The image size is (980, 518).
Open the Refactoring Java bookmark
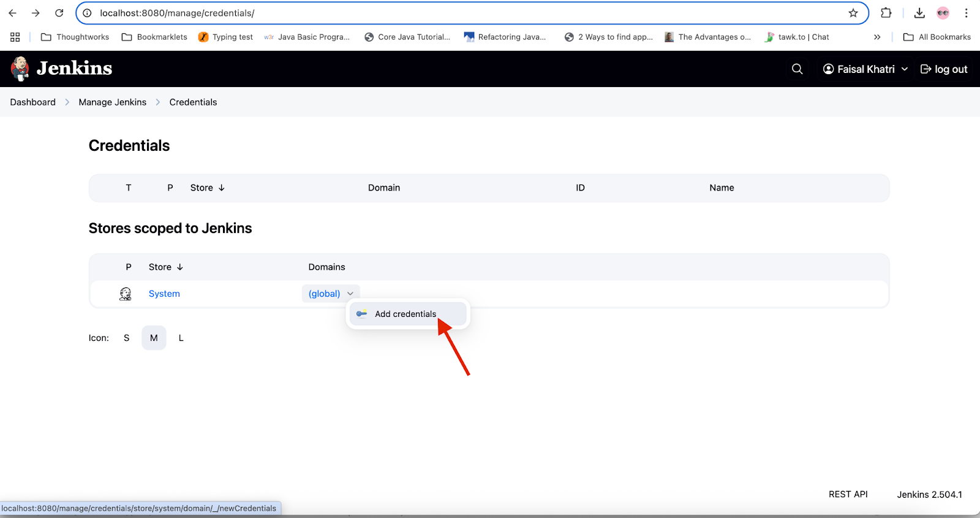pyautogui.click(x=505, y=37)
